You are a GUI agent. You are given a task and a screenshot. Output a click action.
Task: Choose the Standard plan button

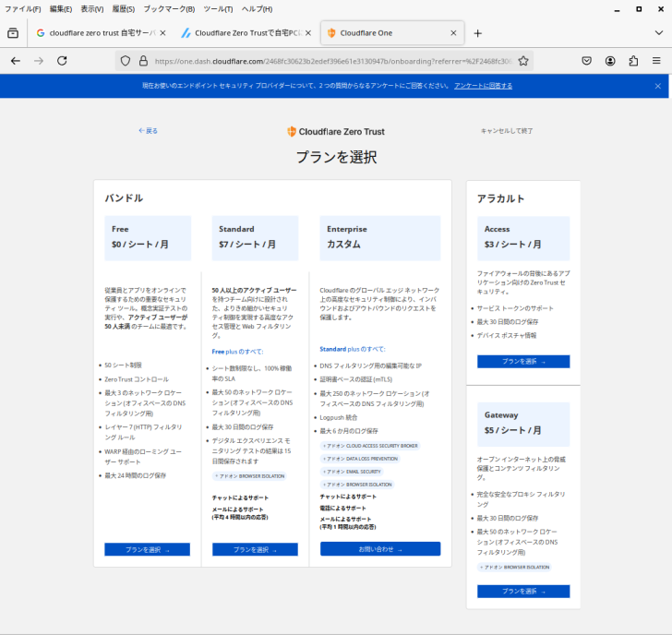(255, 549)
